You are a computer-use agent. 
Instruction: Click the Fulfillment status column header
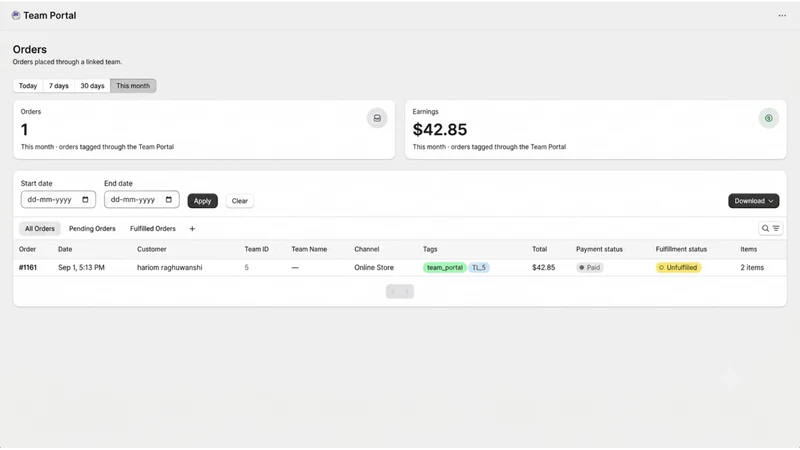(681, 249)
